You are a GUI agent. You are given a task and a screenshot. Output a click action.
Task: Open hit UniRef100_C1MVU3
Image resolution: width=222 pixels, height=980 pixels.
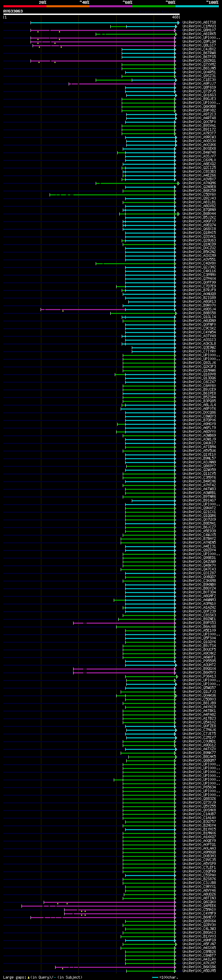click(x=199, y=26)
